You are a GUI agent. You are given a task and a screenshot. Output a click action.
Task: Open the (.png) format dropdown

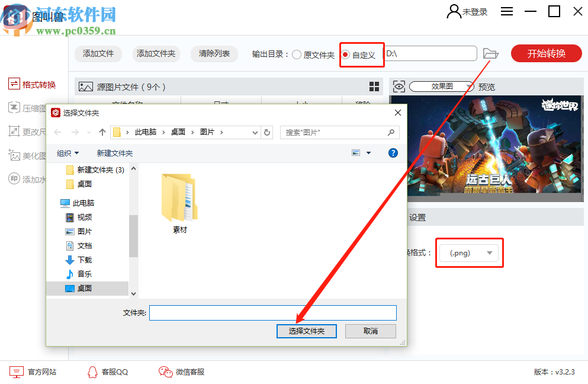click(x=469, y=253)
